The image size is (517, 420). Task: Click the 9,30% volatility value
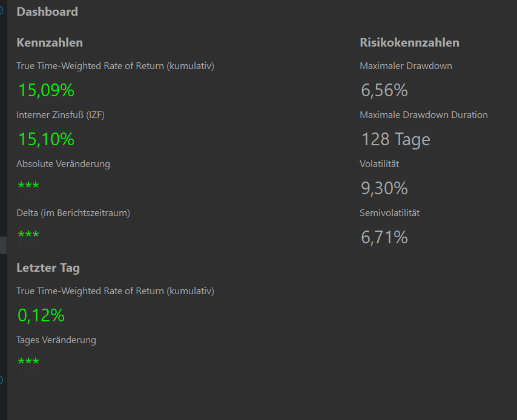point(384,188)
